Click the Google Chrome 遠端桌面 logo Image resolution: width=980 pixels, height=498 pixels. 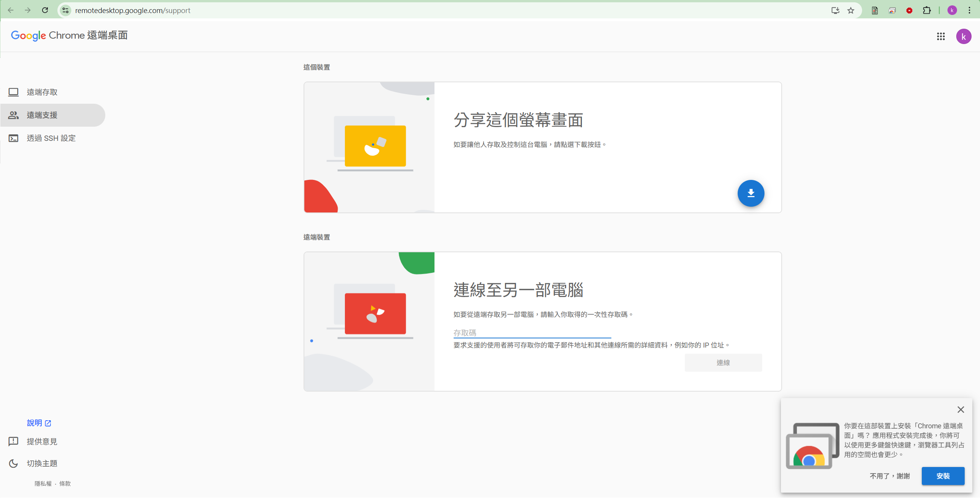click(x=69, y=35)
